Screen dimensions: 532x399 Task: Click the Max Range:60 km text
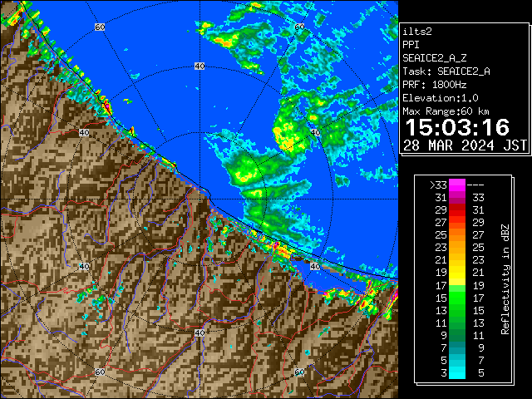point(446,111)
